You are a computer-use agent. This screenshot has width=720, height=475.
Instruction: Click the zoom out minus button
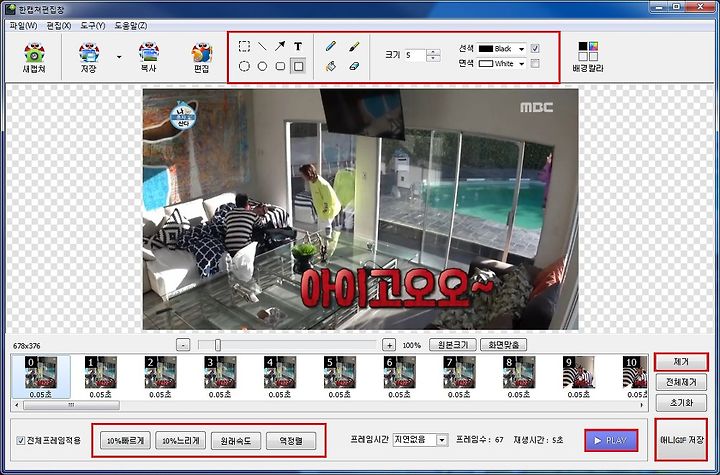coord(183,345)
